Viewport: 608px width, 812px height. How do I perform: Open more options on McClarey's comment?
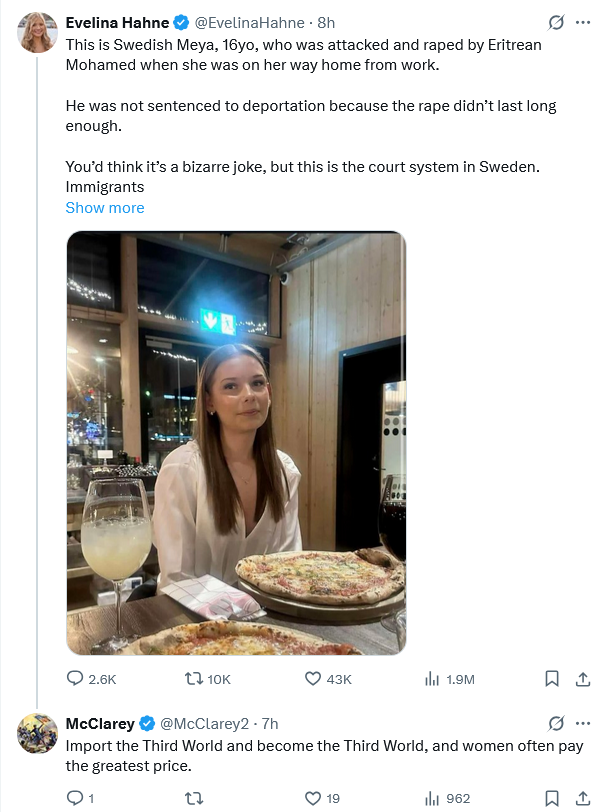coord(583,723)
